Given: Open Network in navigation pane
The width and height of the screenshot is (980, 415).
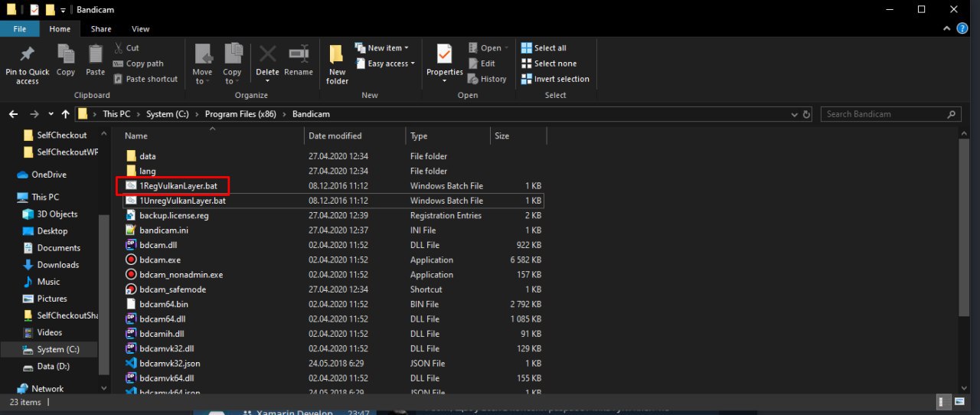Looking at the screenshot, I should [x=47, y=389].
